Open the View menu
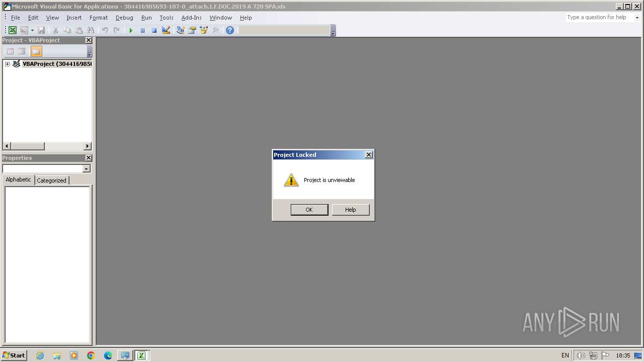 click(x=52, y=18)
